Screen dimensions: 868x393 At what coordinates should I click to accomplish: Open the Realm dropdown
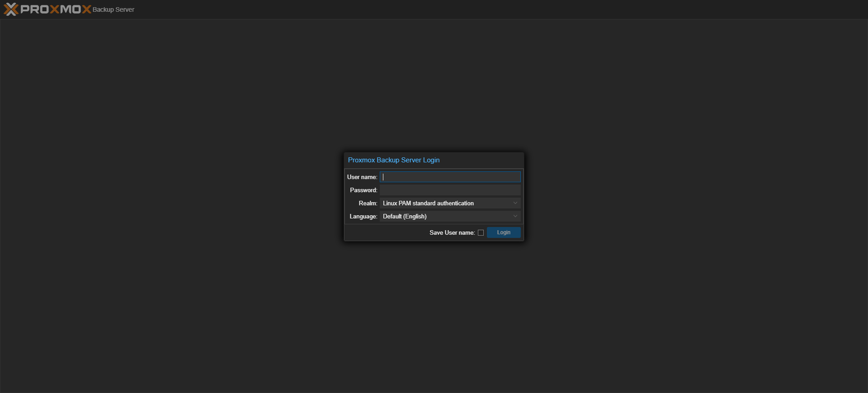click(450, 203)
